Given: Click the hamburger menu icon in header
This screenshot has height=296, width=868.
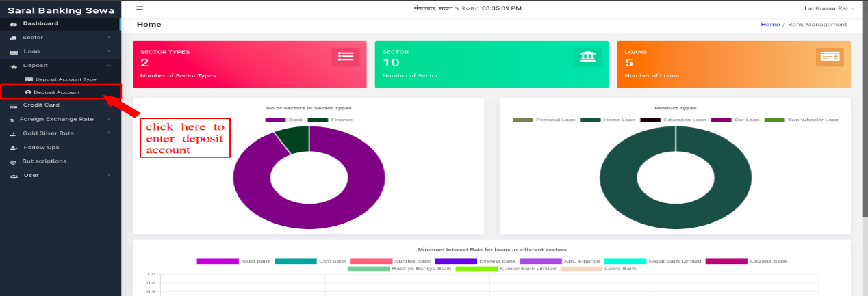Looking at the screenshot, I should coord(140,8).
